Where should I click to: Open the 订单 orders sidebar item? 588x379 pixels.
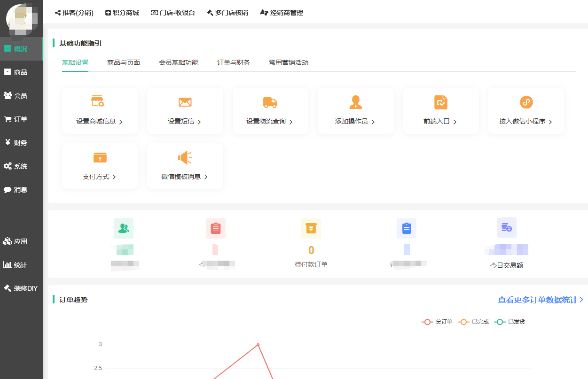[x=21, y=119]
